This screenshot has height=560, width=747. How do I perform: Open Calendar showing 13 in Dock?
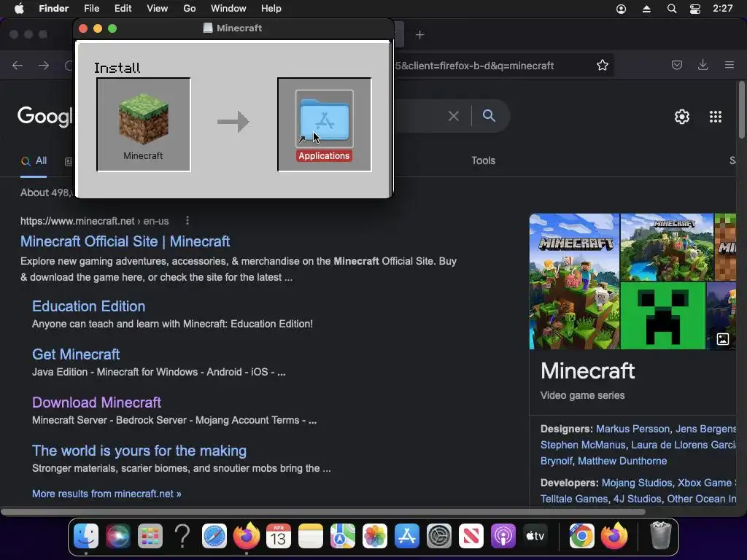(279, 537)
